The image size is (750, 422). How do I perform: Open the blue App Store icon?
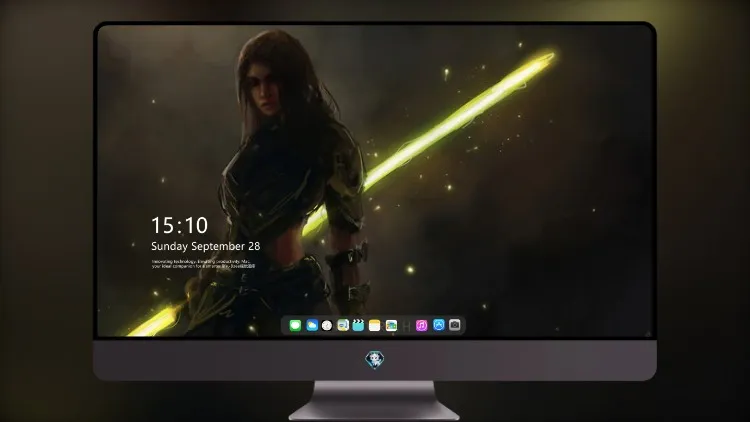[x=439, y=325]
